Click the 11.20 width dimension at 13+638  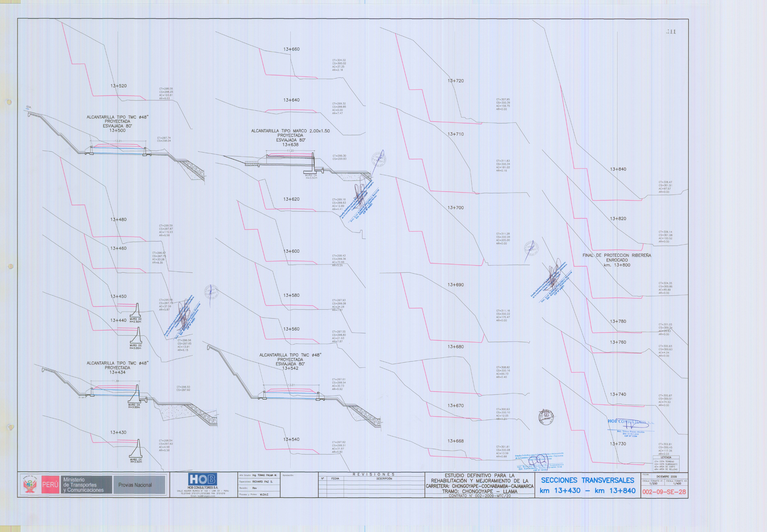(x=290, y=151)
